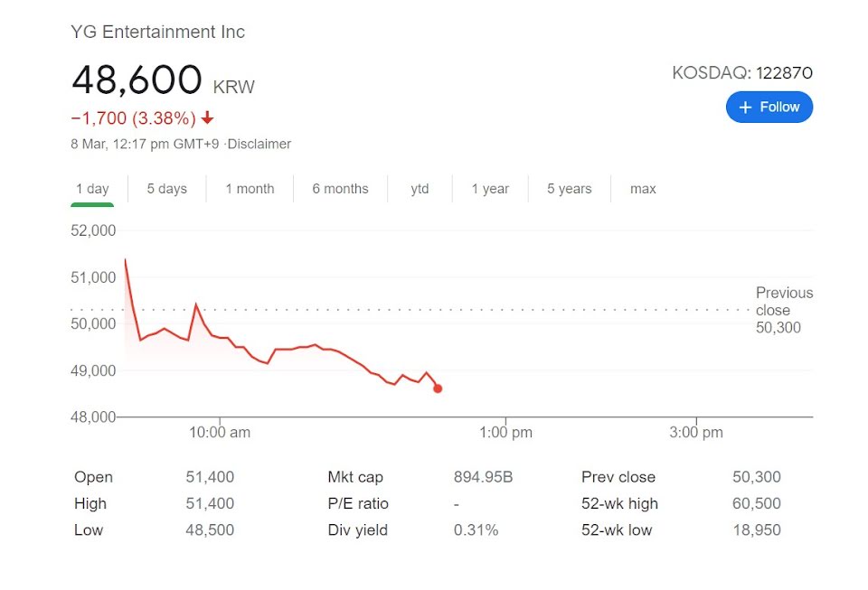Image resolution: width=868 pixels, height=590 pixels.
Task: Select the 6 months range
Action: point(340,189)
